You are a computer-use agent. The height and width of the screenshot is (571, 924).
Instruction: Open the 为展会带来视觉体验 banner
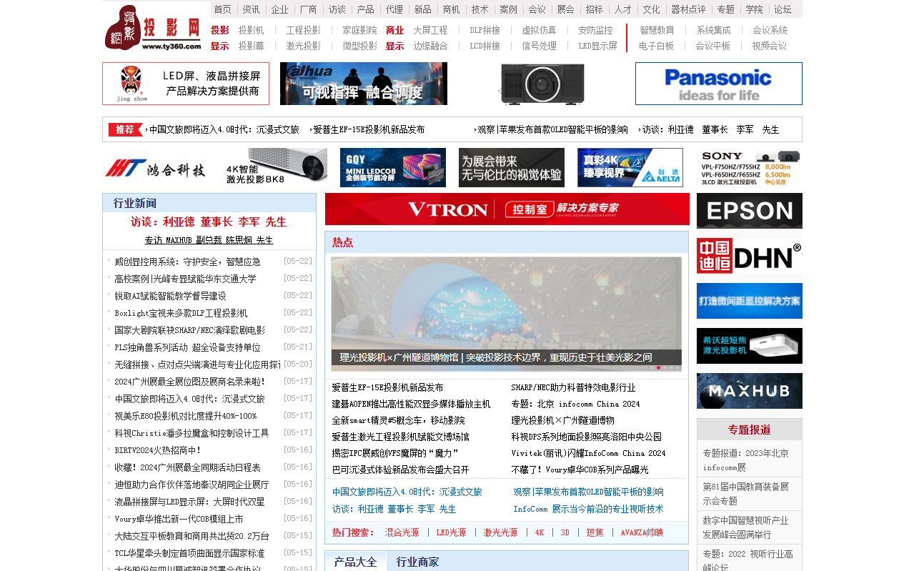click(512, 168)
